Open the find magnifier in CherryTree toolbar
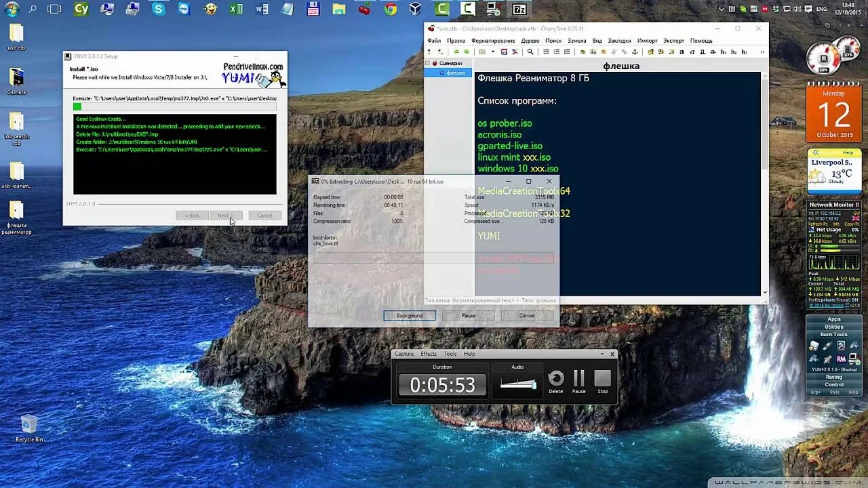Image resolution: width=868 pixels, height=488 pixels. click(x=530, y=52)
